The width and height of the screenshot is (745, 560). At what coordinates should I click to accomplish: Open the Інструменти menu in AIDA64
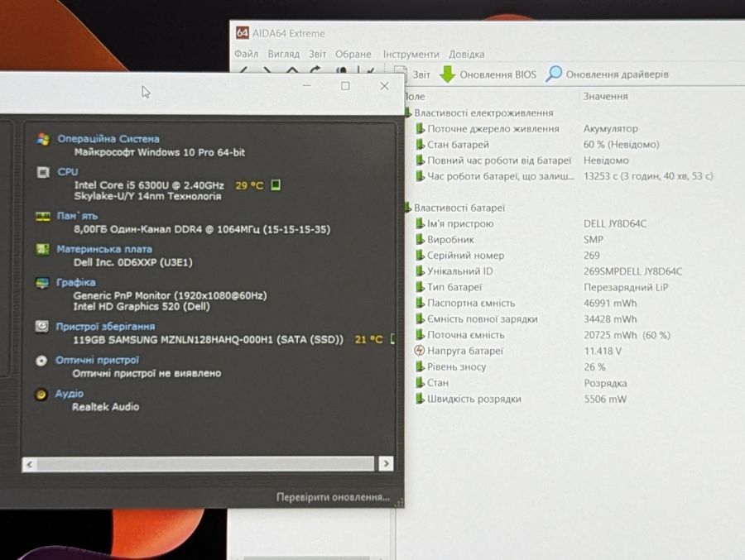click(x=411, y=54)
